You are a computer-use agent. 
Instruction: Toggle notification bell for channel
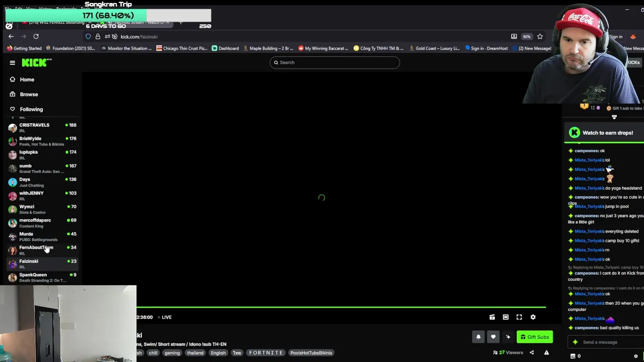pyautogui.click(x=478, y=337)
